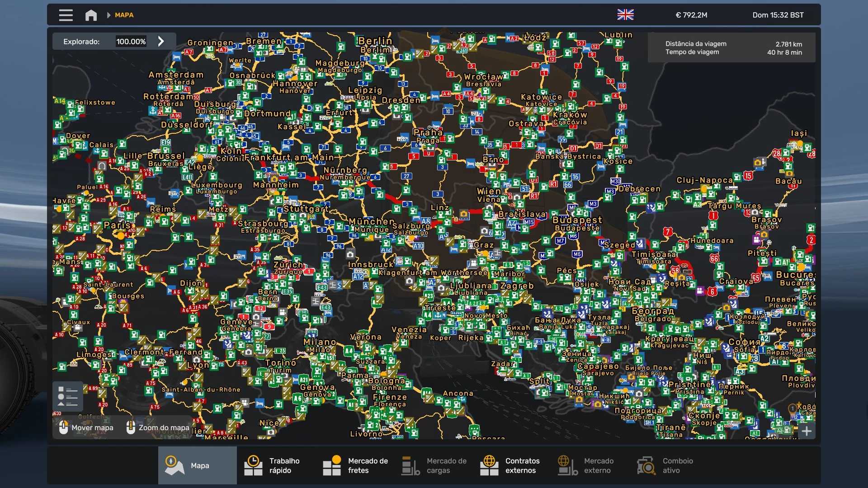Image resolution: width=868 pixels, height=488 pixels.
Task: Click the Comboio ativo search icon
Action: click(x=646, y=465)
